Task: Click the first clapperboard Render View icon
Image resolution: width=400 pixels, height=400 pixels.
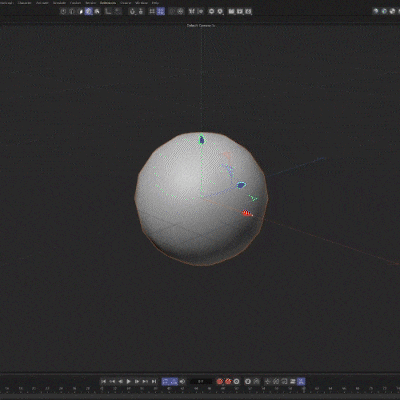Action: [231, 12]
